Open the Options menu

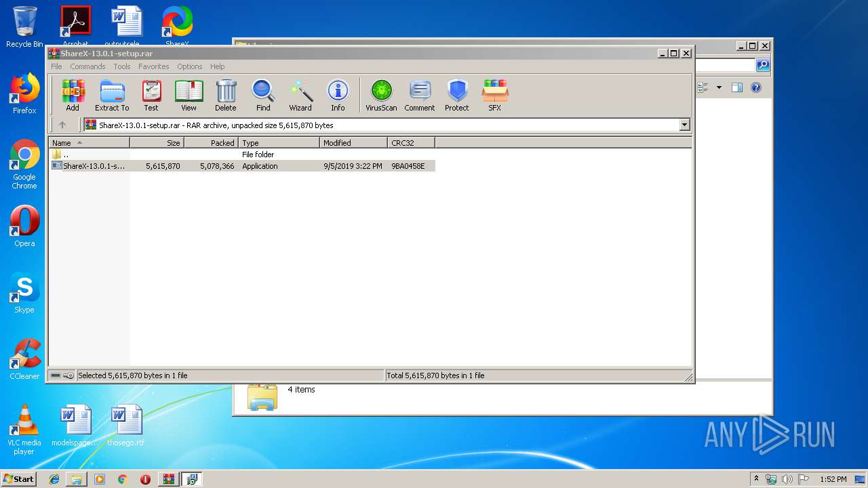[x=190, y=66]
